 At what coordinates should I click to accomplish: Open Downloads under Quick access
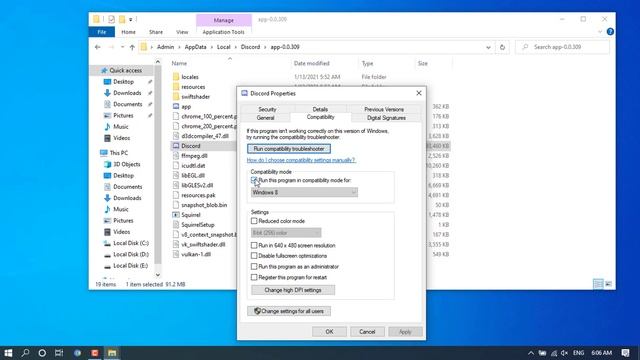pos(127,93)
